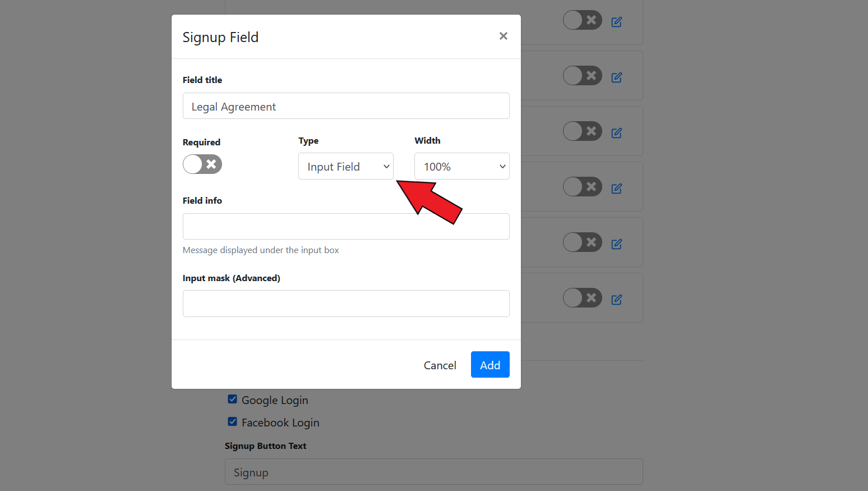Image resolution: width=868 pixels, height=491 pixels.
Task: Click the topmost edit pencil icon behind the dialog
Action: pyautogui.click(x=616, y=22)
